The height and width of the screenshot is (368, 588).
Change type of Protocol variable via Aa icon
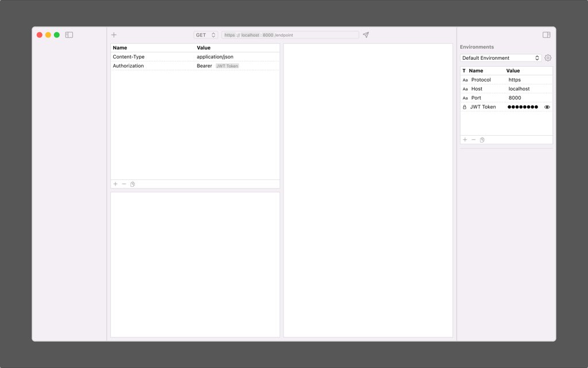click(465, 80)
